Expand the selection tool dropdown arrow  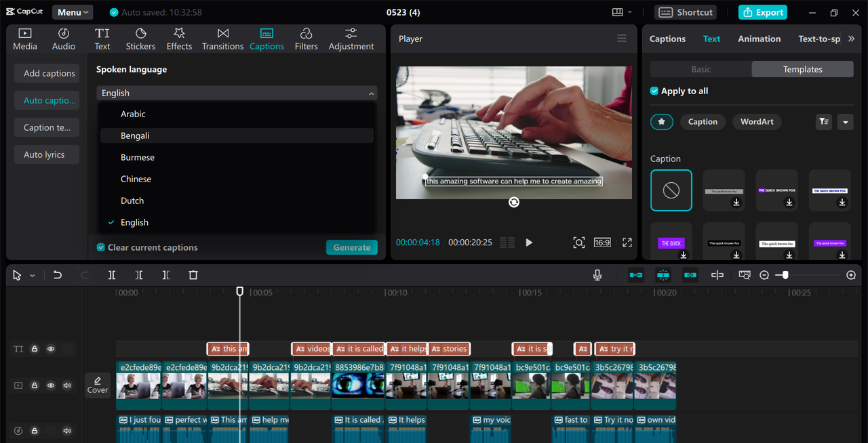pyautogui.click(x=32, y=276)
